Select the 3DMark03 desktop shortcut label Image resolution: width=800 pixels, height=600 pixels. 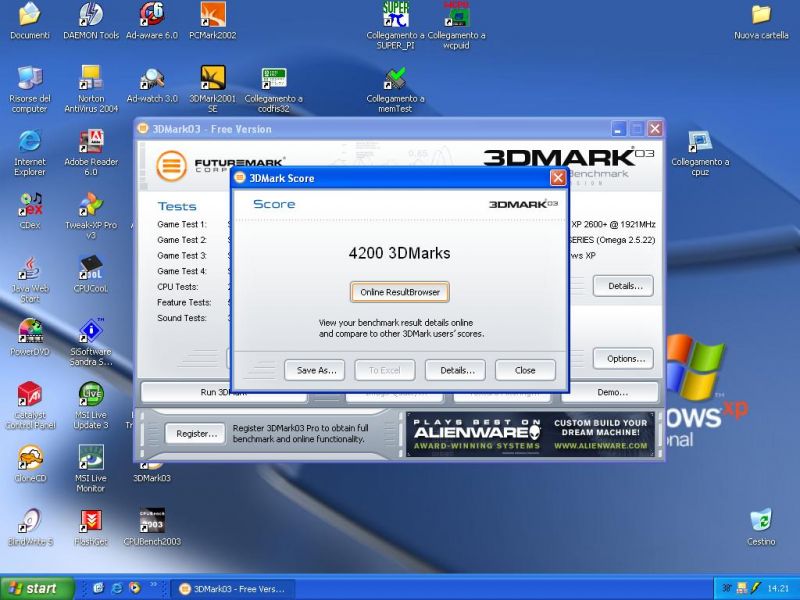[x=152, y=478]
